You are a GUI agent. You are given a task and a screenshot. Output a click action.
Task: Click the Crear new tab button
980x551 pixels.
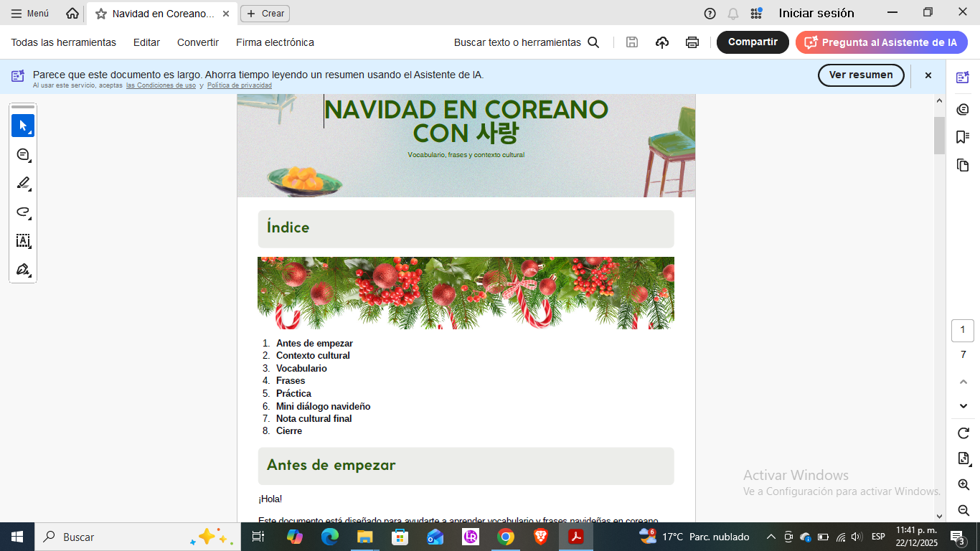[x=265, y=14]
